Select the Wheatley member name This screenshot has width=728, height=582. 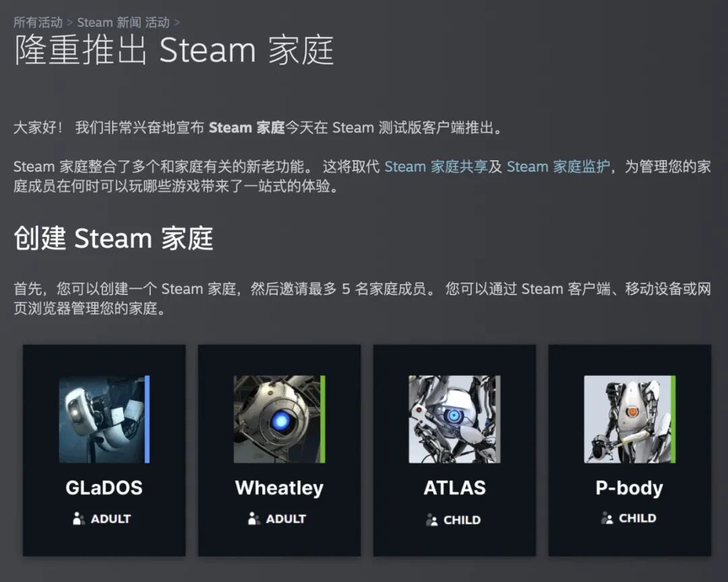[x=279, y=488]
